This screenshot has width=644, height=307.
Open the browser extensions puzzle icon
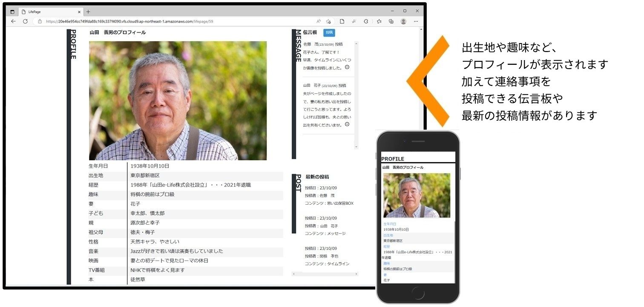[366, 21]
